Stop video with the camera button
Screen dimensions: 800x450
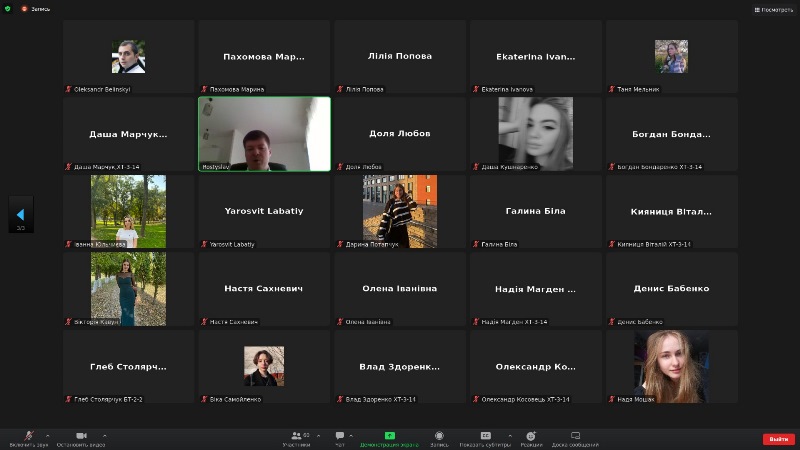coord(81,436)
